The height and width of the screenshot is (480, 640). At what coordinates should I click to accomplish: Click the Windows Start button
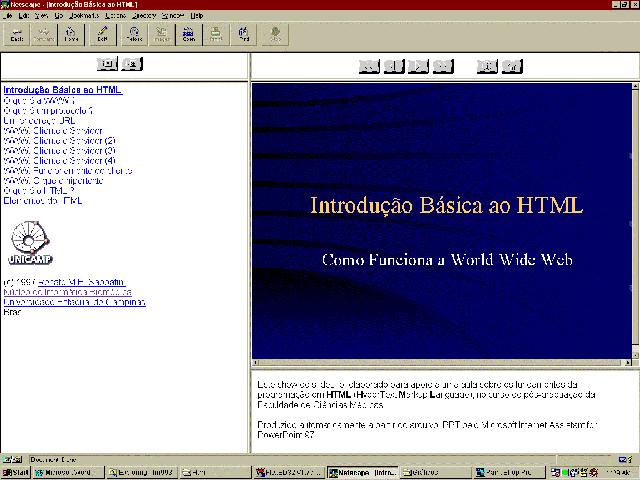[x=16, y=473]
